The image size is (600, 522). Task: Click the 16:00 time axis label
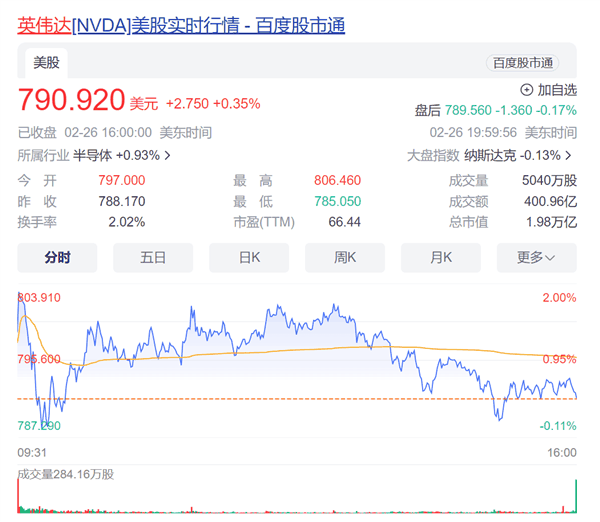click(x=562, y=453)
